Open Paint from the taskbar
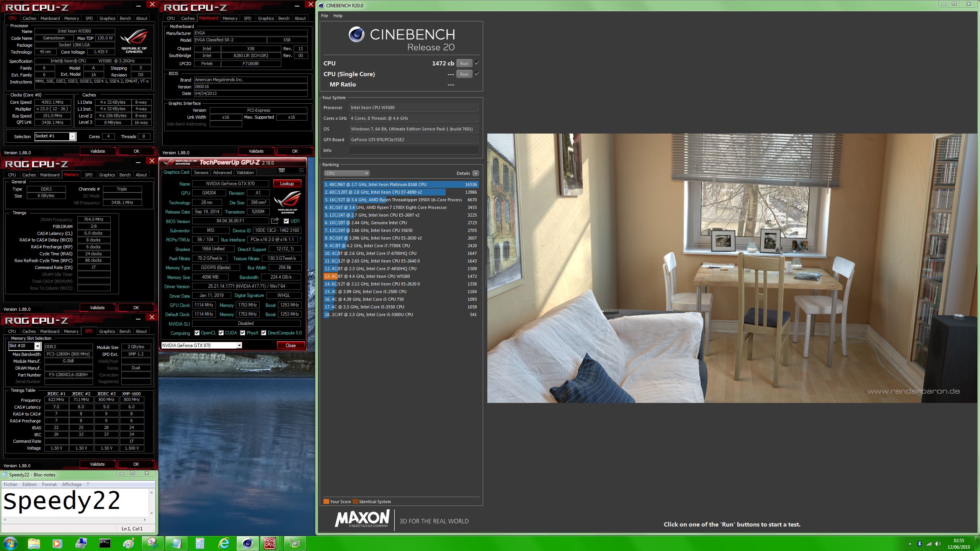This screenshot has width=980, height=551. pos(129,543)
